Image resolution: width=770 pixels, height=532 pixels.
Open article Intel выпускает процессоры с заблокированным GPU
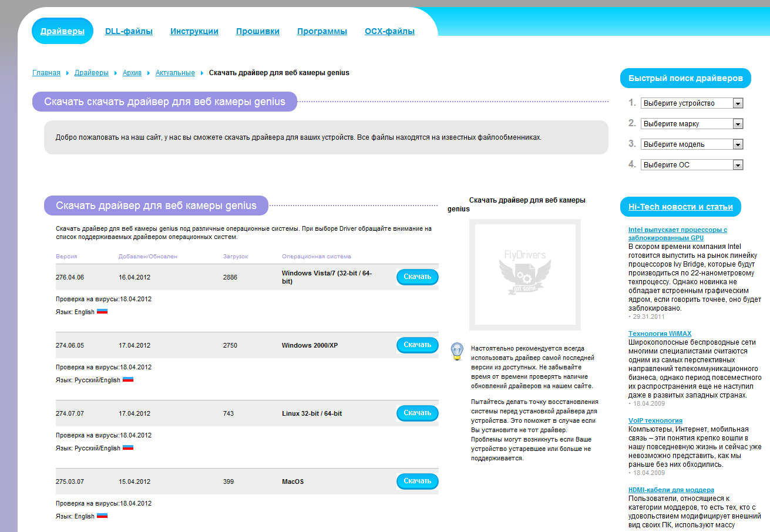tap(678, 234)
